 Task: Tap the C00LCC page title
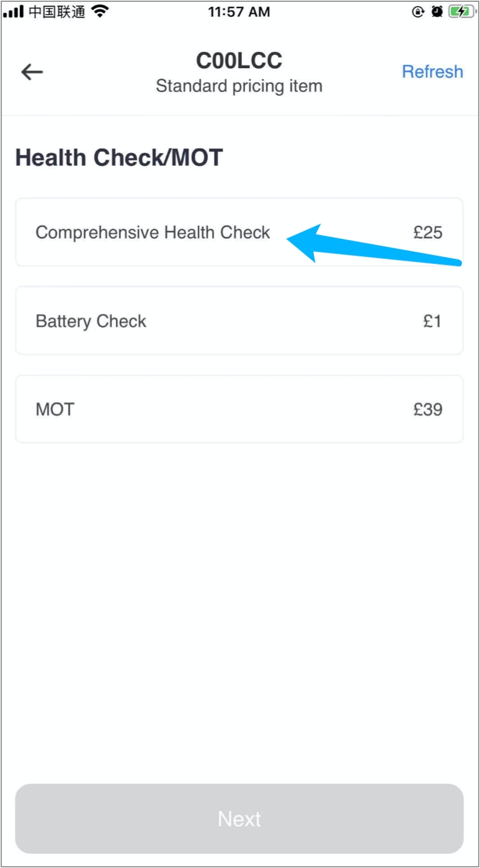239,61
